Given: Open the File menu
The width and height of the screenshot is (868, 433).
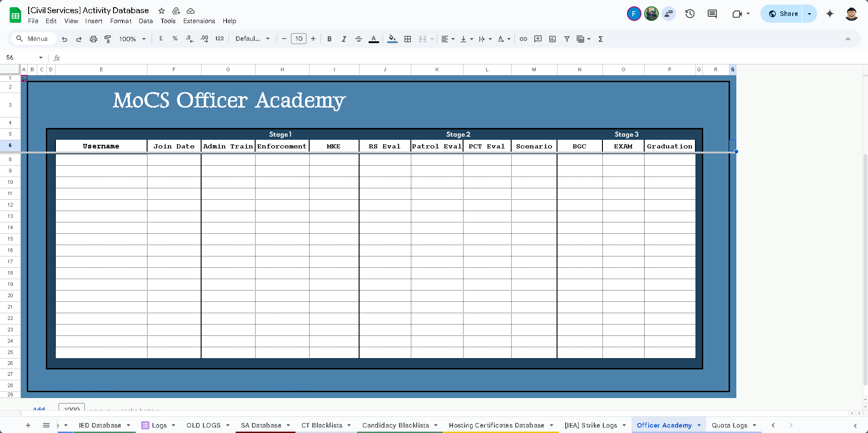Looking at the screenshot, I should [x=33, y=21].
